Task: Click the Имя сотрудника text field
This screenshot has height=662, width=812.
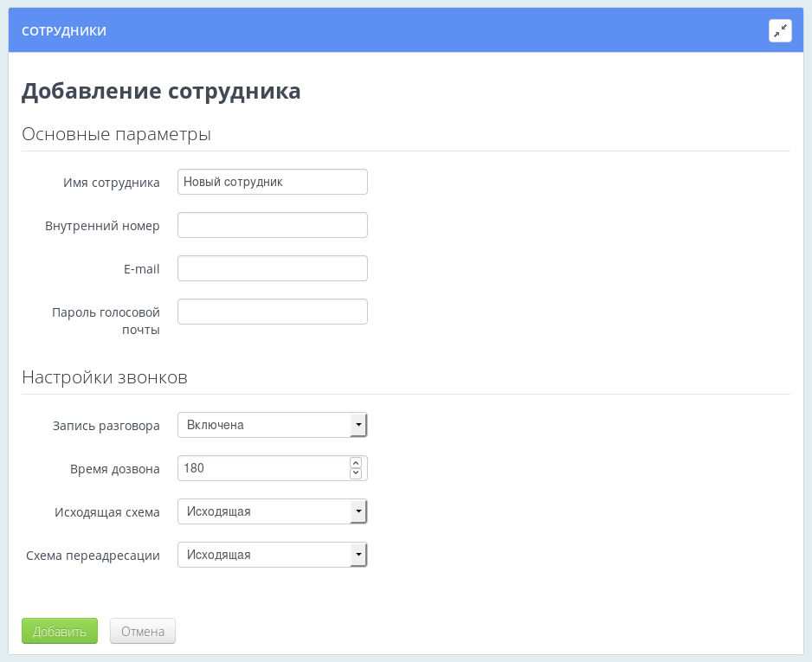Action: (272, 182)
